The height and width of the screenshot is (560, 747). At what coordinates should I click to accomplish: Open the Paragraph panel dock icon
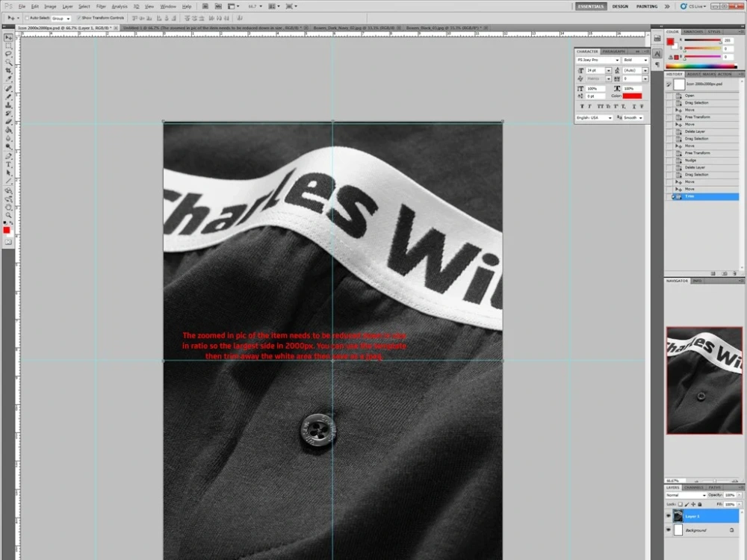(657, 64)
